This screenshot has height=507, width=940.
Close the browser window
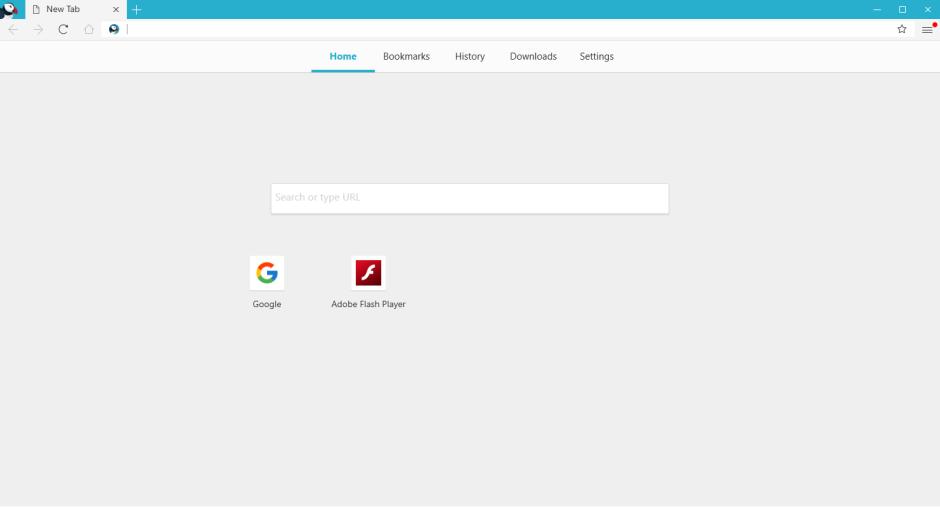(927, 10)
